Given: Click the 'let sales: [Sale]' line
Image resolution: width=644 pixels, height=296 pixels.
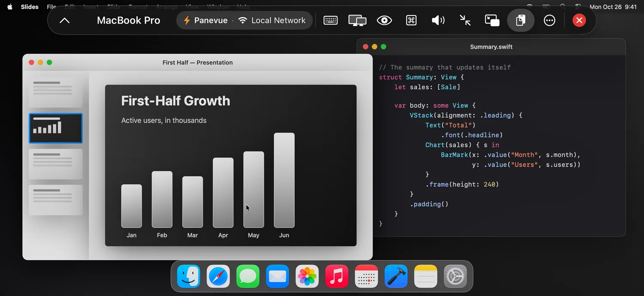Looking at the screenshot, I should (x=427, y=87).
